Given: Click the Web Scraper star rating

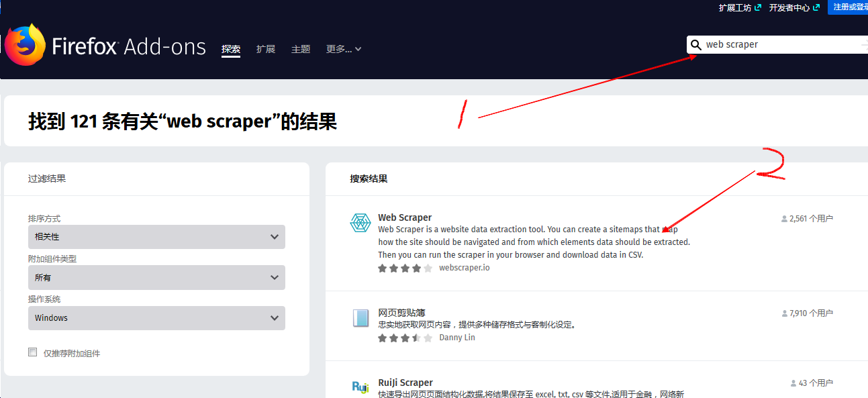Looking at the screenshot, I should pyautogui.click(x=405, y=268).
